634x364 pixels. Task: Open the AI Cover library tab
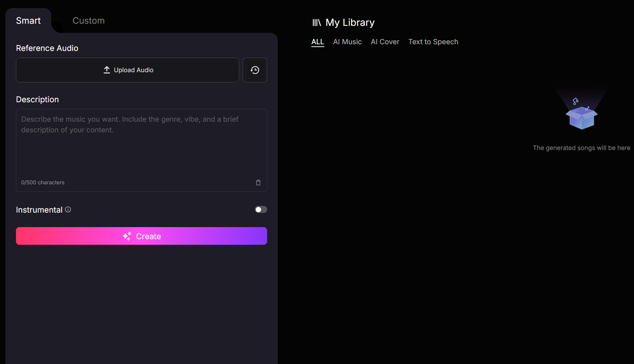click(x=385, y=42)
